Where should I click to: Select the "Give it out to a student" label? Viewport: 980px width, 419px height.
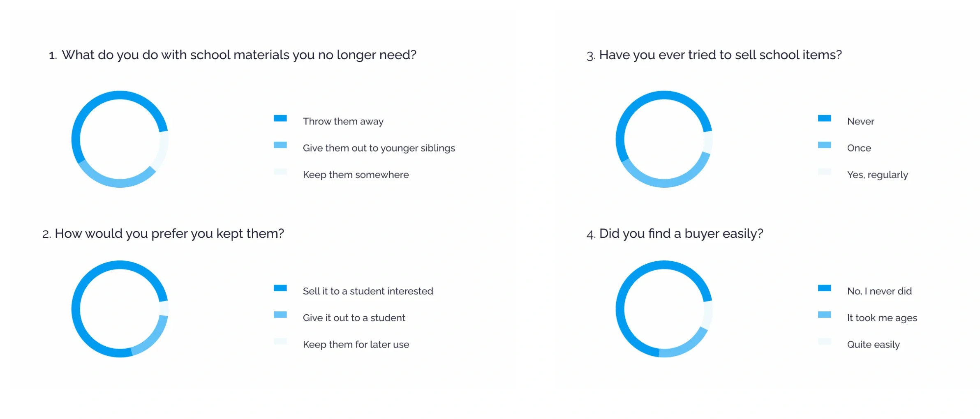click(354, 318)
